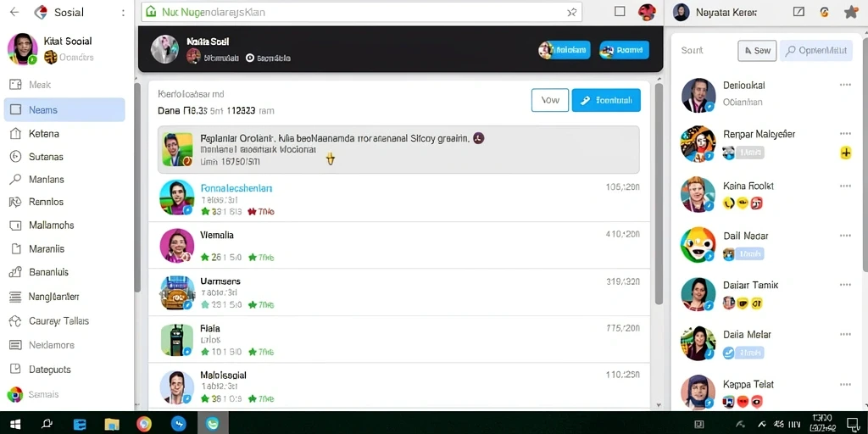The width and height of the screenshot is (868, 434).
Task: Click the Sew button in right panel
Action: pos(757,50)
